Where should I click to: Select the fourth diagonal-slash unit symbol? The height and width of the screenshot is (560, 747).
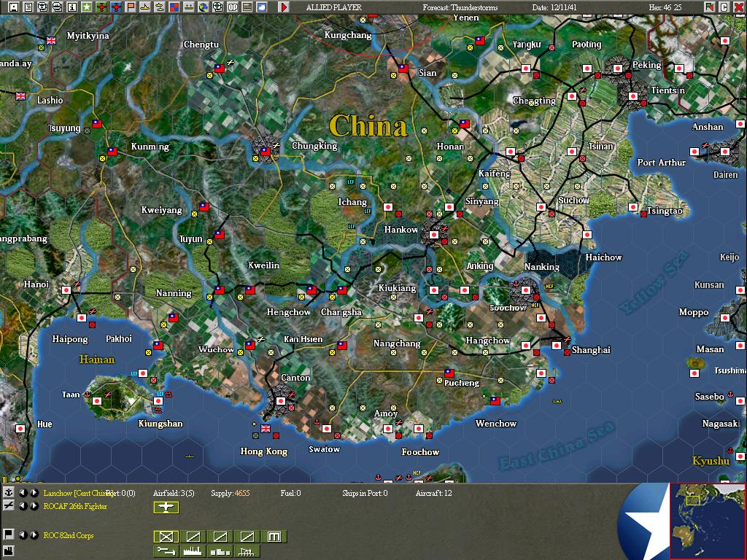point(247,537)
